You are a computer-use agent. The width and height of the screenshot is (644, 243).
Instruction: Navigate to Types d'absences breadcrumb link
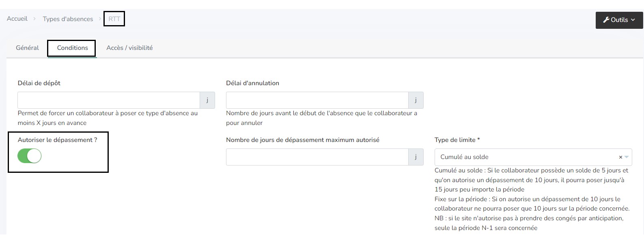[x=68, y=19]
